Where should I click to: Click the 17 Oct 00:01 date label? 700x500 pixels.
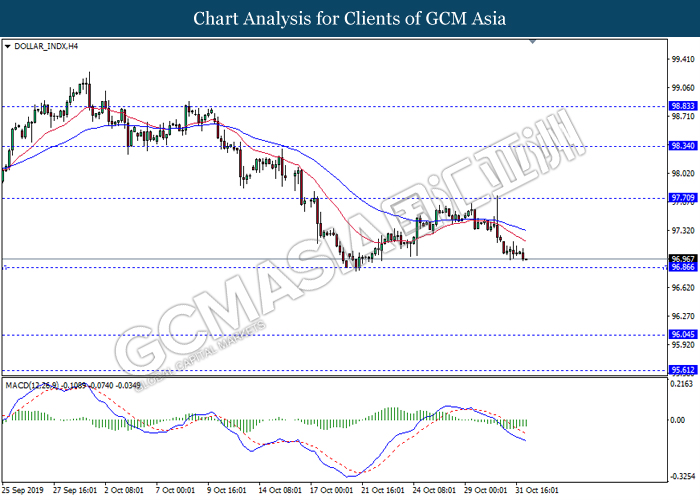tap(332, 489)
